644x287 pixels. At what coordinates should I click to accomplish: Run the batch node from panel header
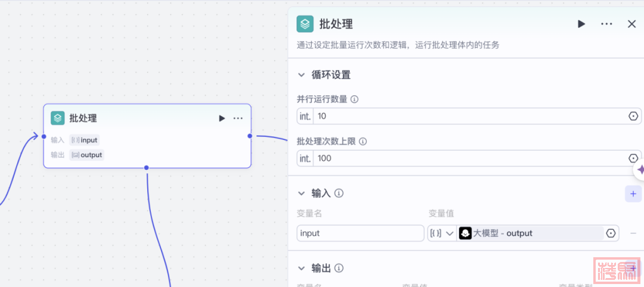coord(581,24)
